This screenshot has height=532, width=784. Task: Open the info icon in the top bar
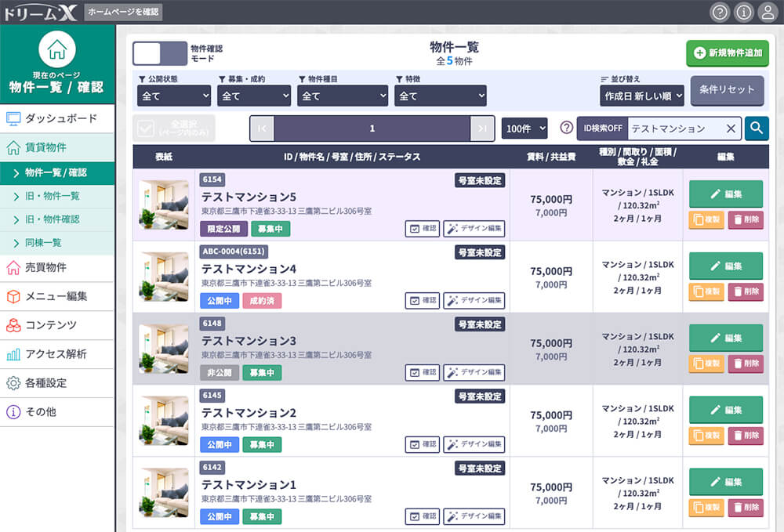(743, 12)
